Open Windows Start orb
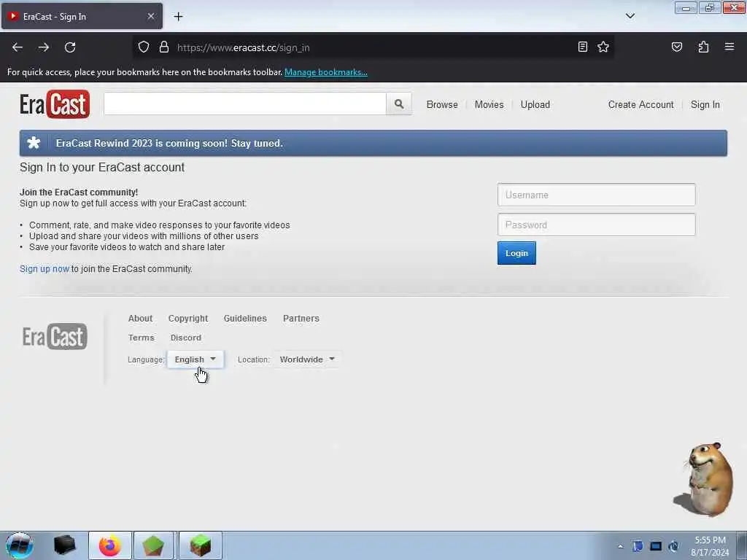This screenshot has width=747, height=560. [x=20, y=545]
